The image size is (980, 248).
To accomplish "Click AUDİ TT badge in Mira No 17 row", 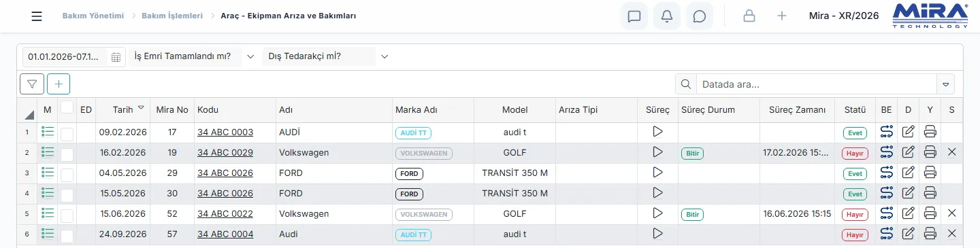I will pos(413,133).
